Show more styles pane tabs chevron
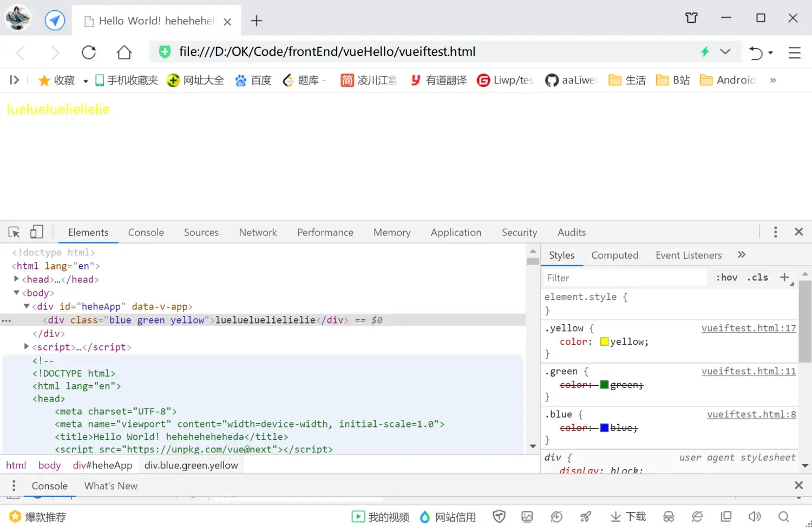The width and height of the screenshot is (812, 527). point(742,254)
